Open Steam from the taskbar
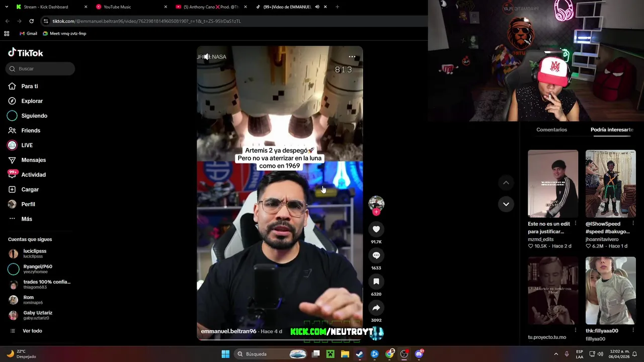 [359, 354]
